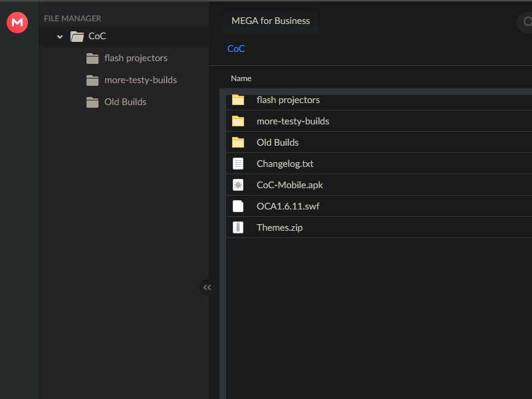Viewport: 532px width, 399px height.
Task: Click flash projectors folder icon in file list
Action: pos(238,100)
